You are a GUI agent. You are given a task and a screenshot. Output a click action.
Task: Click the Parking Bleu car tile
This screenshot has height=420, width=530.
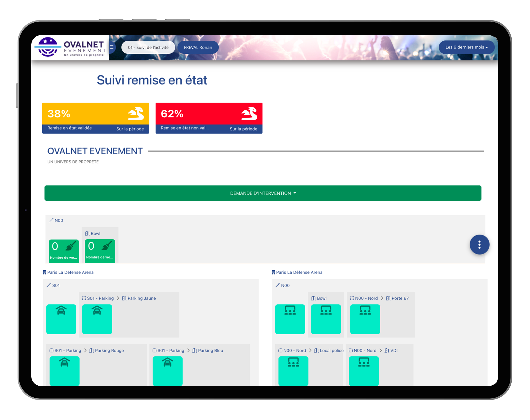coord(167,371)
